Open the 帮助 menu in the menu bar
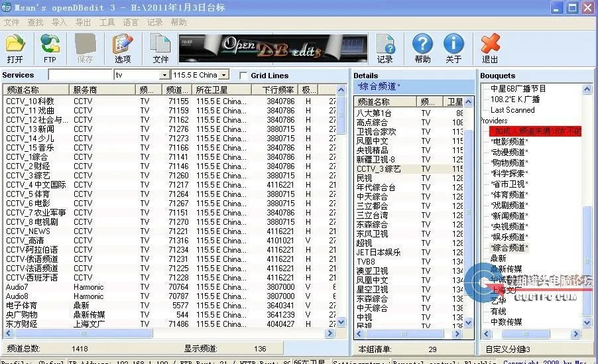Image resolution: width=598 pixels, height=364 pixels. click(x=178, y=23)
